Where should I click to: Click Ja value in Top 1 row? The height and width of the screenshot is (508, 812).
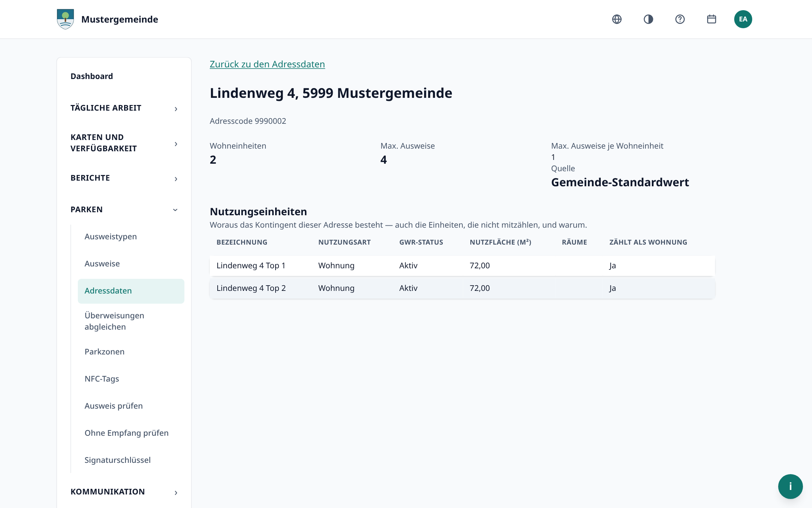pos(613,266)
